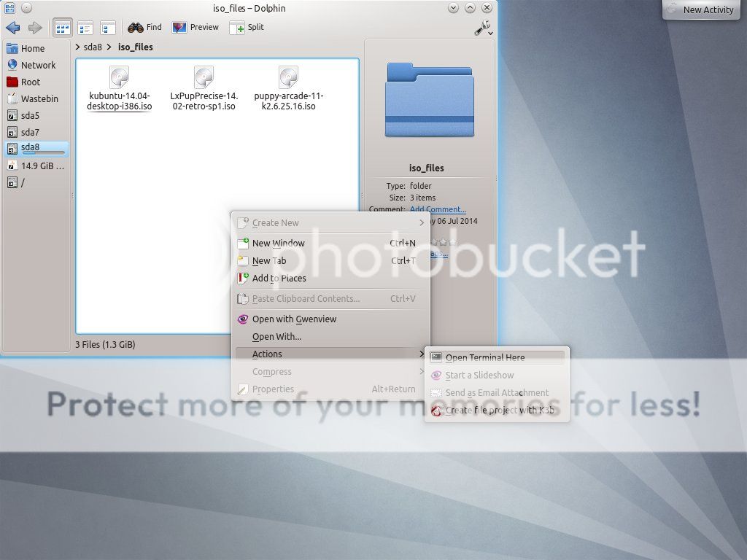This screenshot has height=560, width=747.
Task: Switch to Columns view mode
Action: pos(108,28)
